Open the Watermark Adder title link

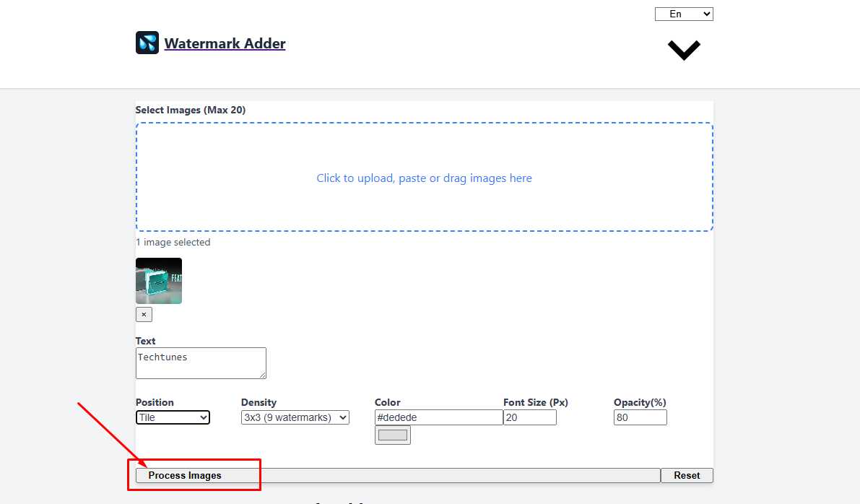tap(225, 43)
